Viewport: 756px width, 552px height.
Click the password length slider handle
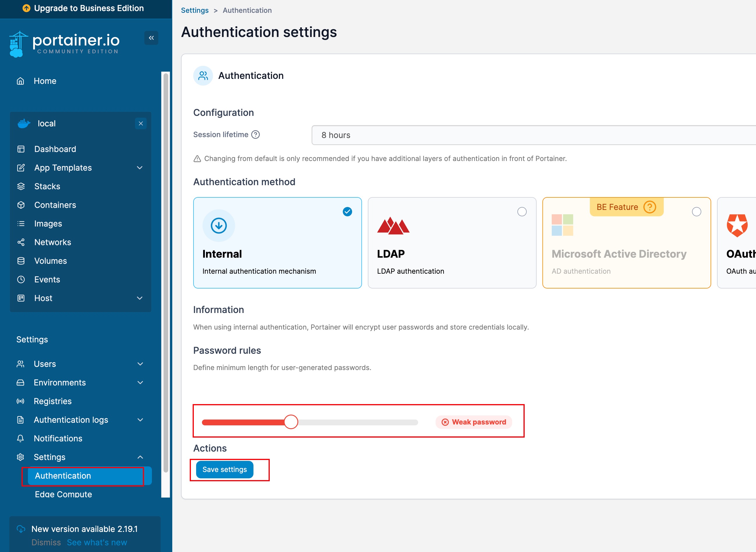pos(291,422)
